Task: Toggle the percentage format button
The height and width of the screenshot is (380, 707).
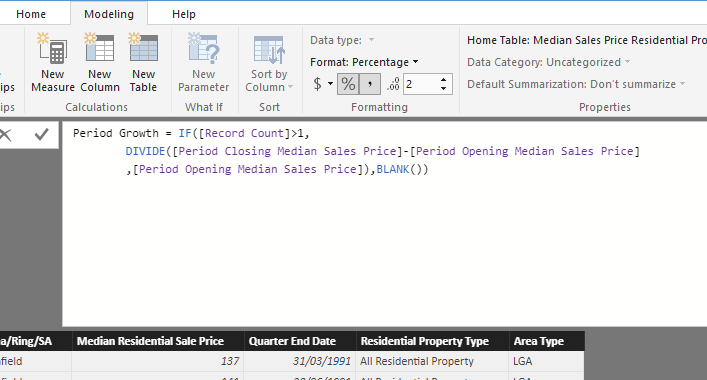Action: [348, 84]
